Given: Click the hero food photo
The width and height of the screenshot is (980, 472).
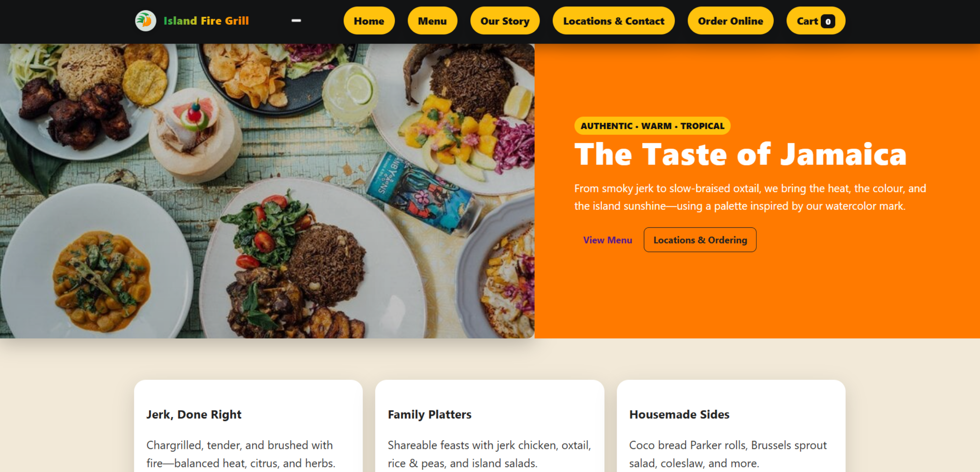Looking at the screenshot, I should click(267, 191).
